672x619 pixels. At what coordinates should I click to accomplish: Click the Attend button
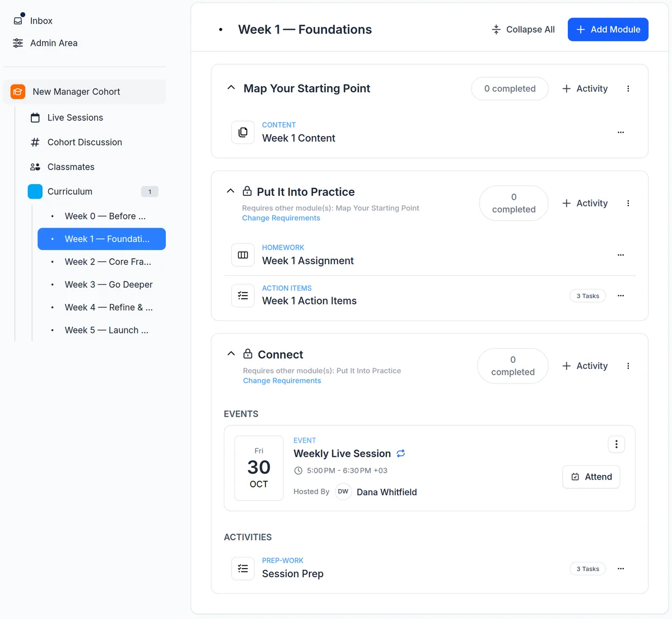coord(591,477)
